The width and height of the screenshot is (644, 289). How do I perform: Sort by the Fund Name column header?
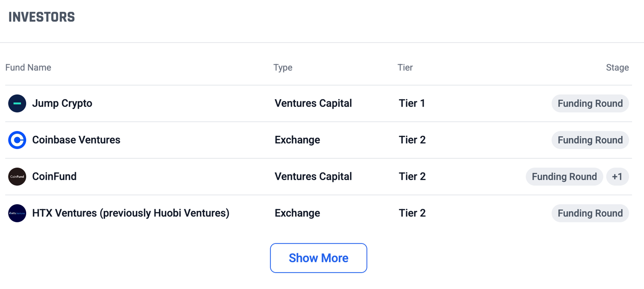tap(28, 68)
